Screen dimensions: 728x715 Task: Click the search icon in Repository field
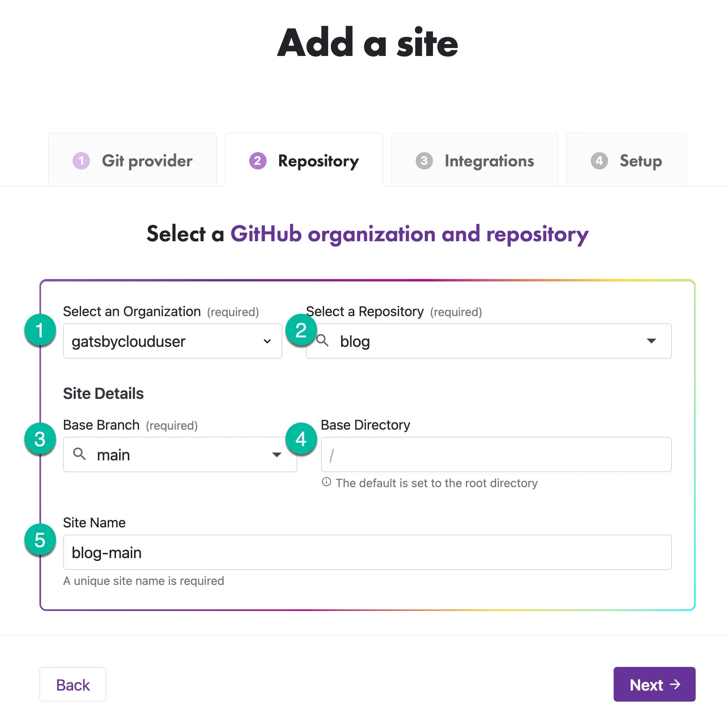(x=323, y=340)
